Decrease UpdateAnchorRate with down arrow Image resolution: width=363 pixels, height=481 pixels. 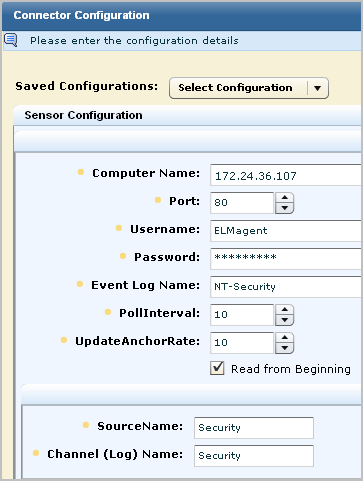point(284,348)
